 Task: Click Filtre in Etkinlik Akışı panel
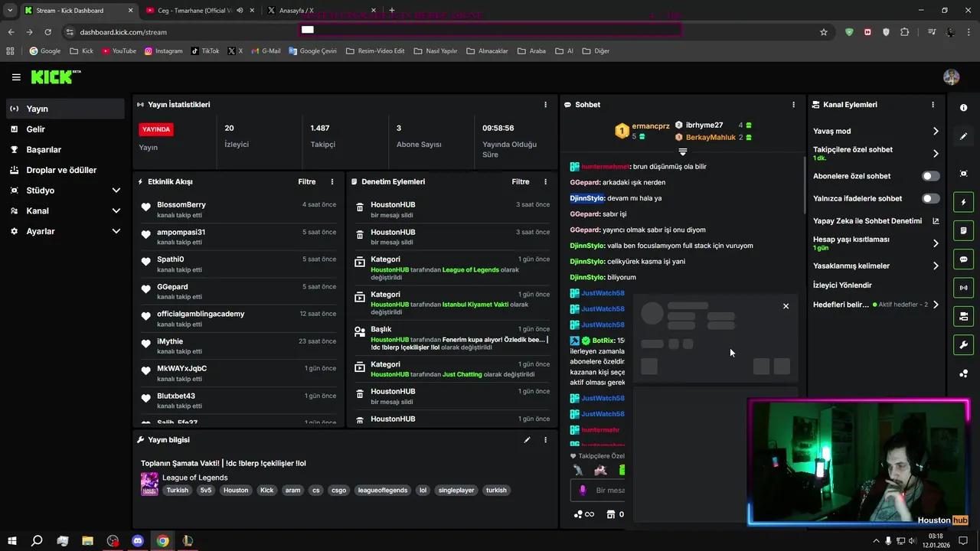[306, 182]
